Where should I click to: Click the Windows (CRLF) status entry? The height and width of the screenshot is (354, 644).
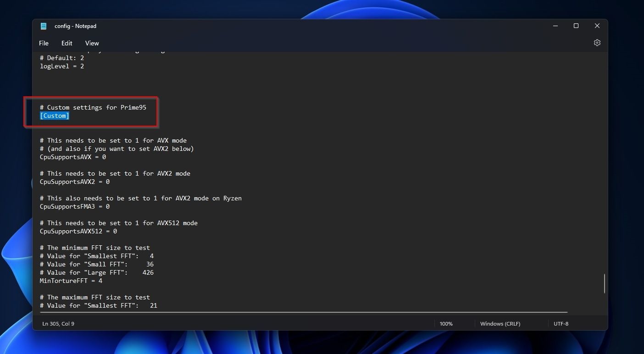[500, 324]
